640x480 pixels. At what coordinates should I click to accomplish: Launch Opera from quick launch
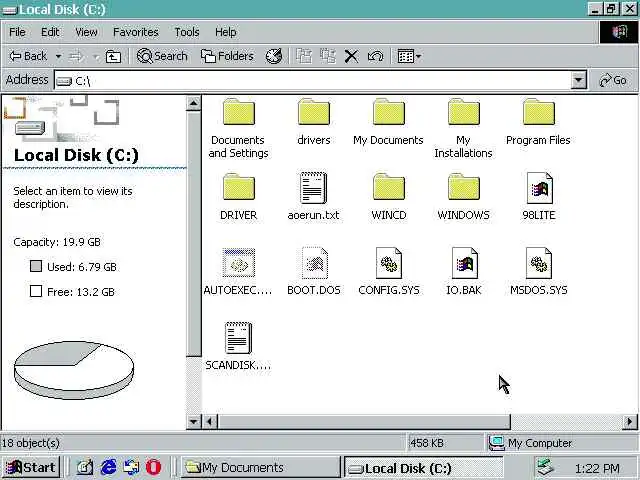(x=153, y=467)
